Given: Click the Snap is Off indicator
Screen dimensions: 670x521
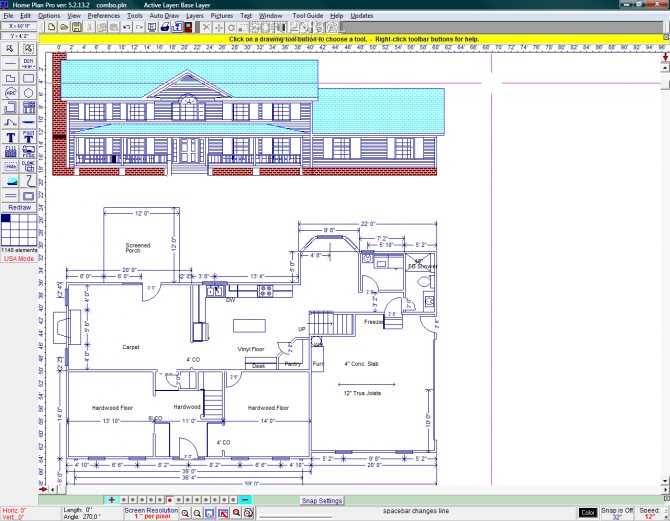Looking at the screenshot, I should 617,513.
